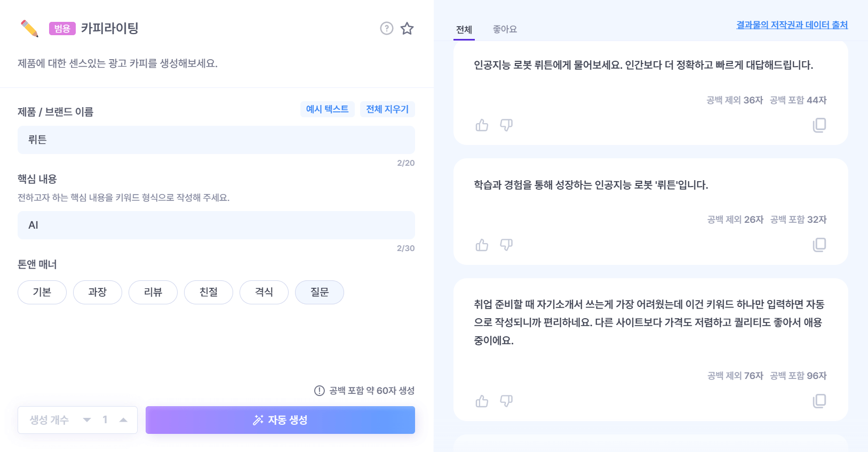The height and width of the screenshot is (452, 868).
Task: Switch to the 좋아요 results tab
Action: (505, 30)
